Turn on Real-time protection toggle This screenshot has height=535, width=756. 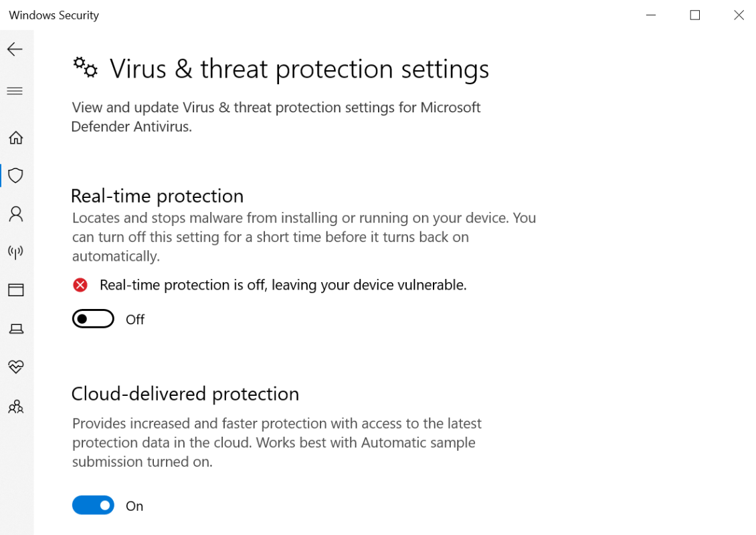(93, 318)
